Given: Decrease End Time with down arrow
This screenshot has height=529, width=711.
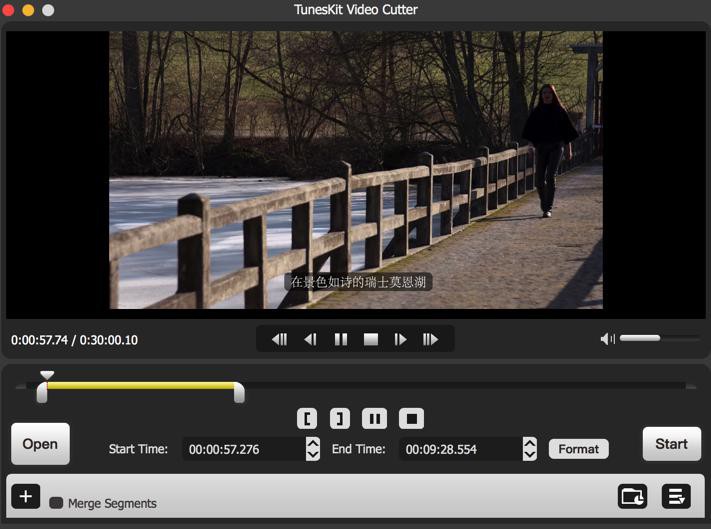Looking at the screenshot, I should point(530,455).
